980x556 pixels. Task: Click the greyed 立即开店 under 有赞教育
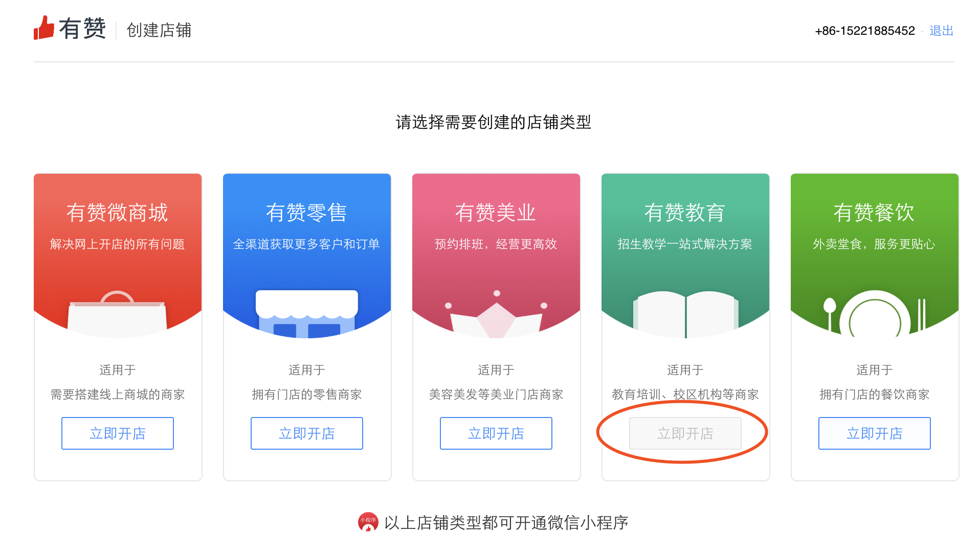(x=685, y=433)
